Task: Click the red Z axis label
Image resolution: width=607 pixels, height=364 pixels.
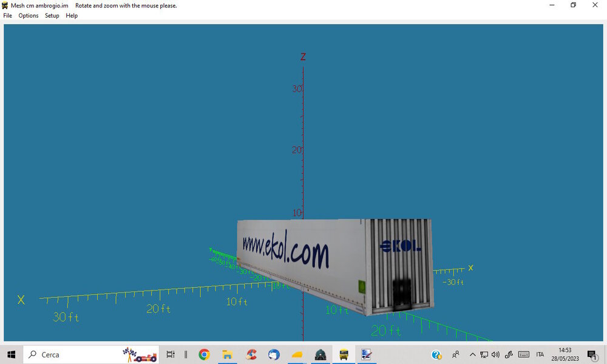Action: 303,57
